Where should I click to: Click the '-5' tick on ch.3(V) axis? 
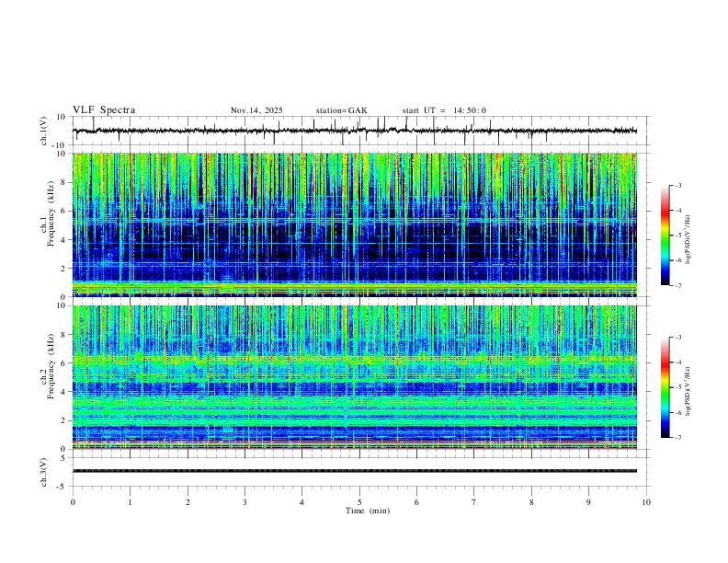[63, 487]
